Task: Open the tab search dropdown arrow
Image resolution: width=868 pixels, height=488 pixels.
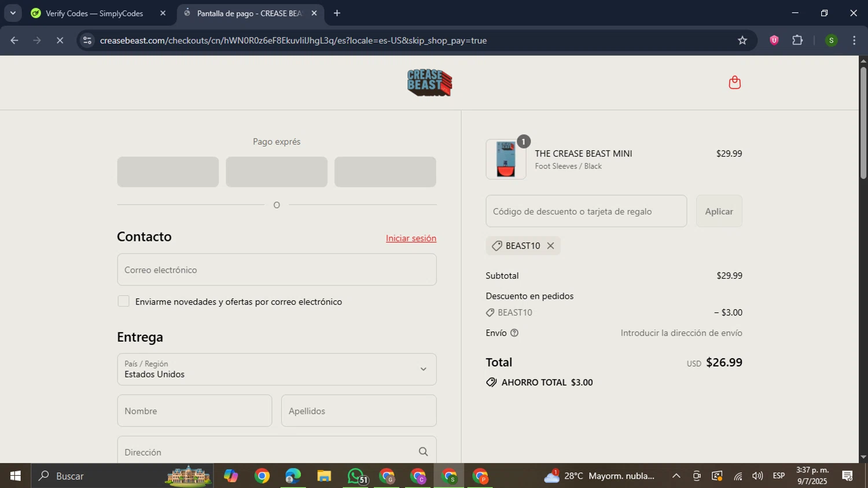Action: (13, 13)
